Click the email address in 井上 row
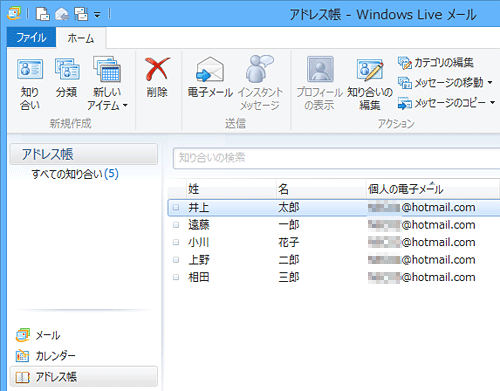This screenshot has width=500, height=391. click(x=422, y=208)
